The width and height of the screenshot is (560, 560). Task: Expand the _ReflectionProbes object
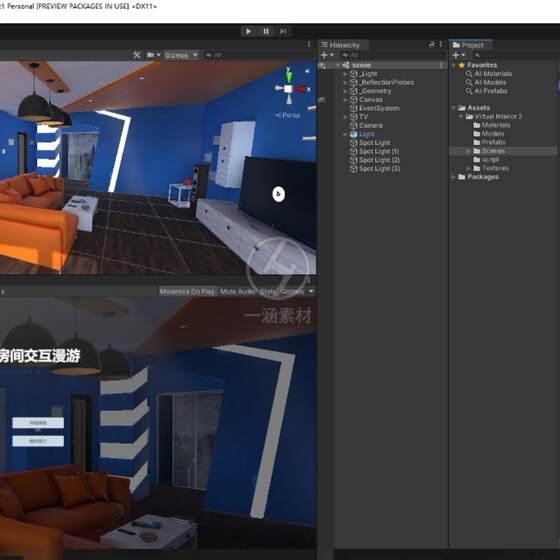click(345, 82)
